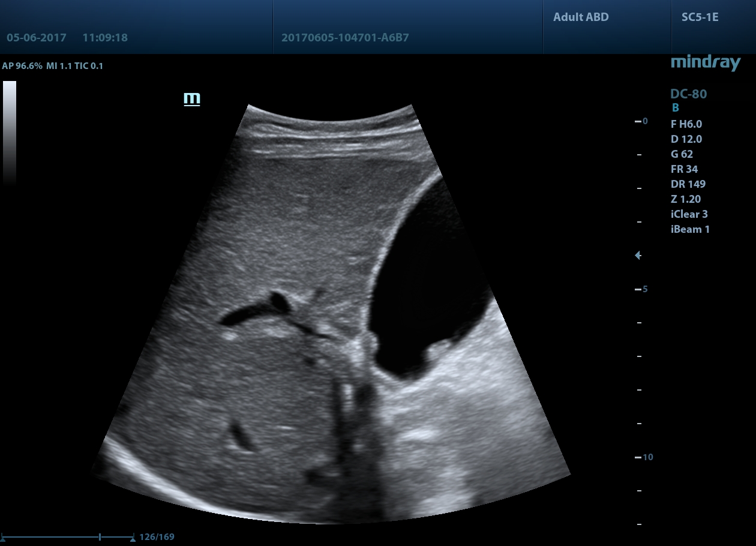Click the grayscale map bar
756x546 pixels.
(x=9, y=132)
